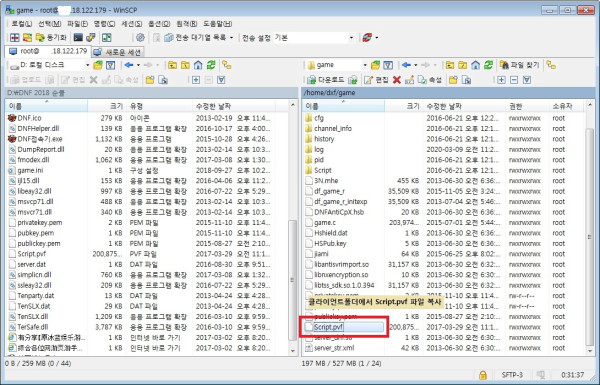Click the remote parent directory folder icon
Image resolution: width=600 pixels, height=385 pixels.
coord(450,65)
